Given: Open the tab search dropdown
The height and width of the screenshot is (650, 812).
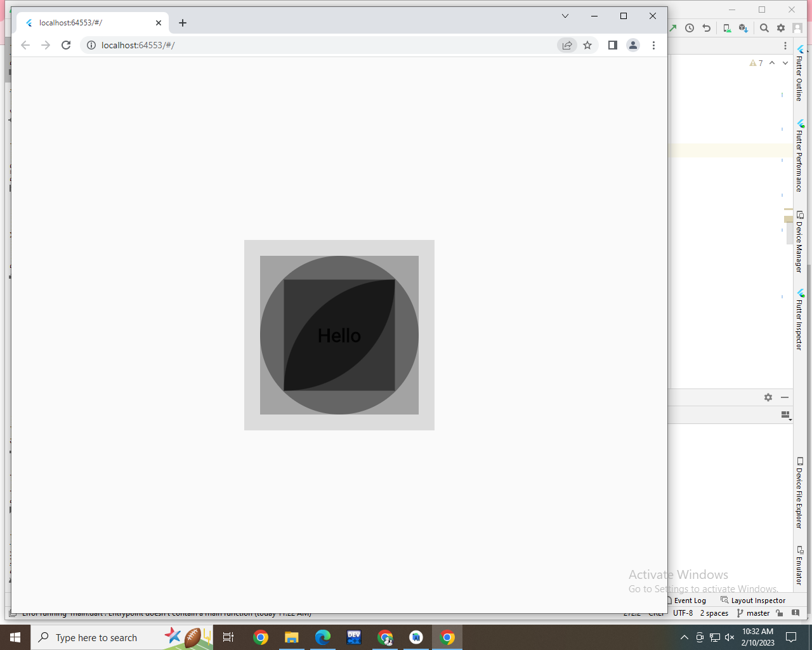Looking at the screenshot, I should (565, 16).
